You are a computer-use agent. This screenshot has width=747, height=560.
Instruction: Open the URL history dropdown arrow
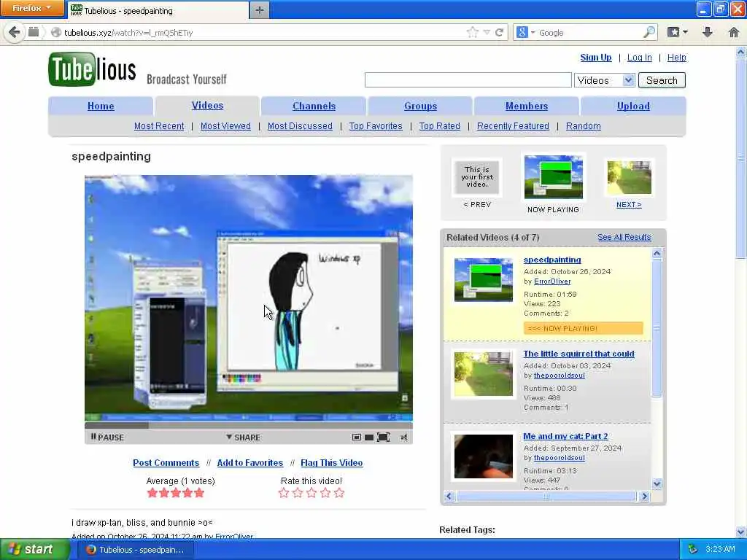coord(487,32)
